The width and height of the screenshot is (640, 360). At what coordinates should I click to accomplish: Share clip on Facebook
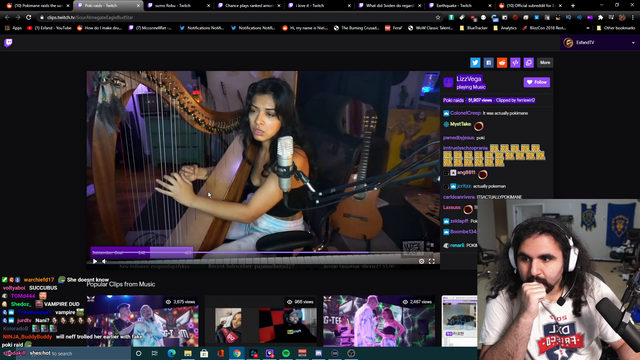[x=488, y=62]
